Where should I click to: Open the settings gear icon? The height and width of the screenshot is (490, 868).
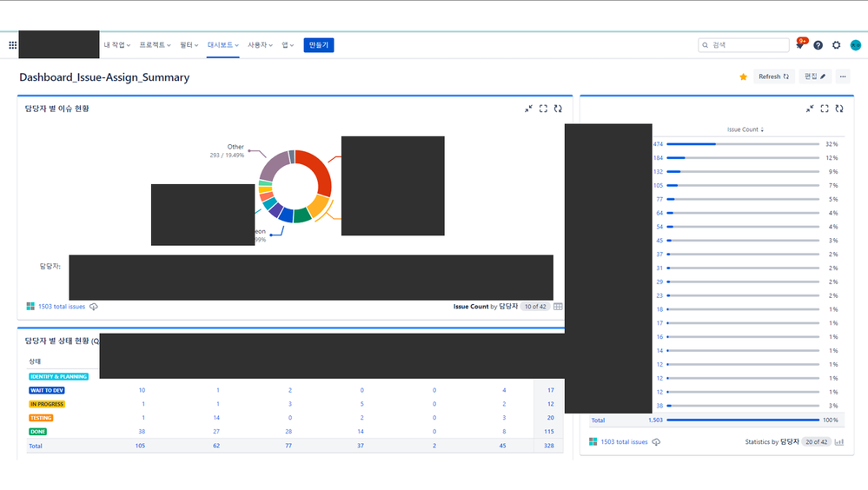click(837, 45)
